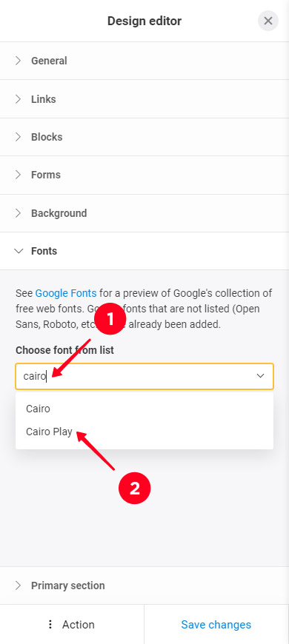Open the font list dropdown arrow
This screenshot has width=289, height=644.
[x=260, y=376]
